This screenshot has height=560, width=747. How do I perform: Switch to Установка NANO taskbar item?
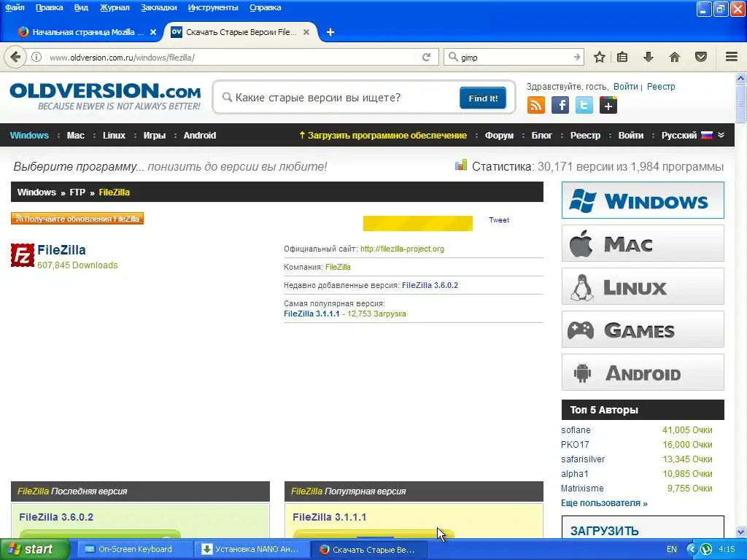[251, 550]
